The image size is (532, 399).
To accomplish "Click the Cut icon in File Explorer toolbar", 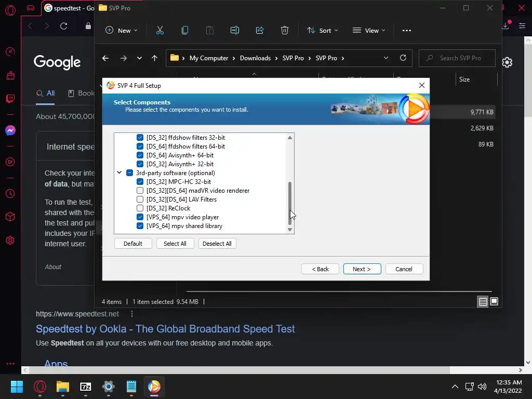I will [160, 31].
